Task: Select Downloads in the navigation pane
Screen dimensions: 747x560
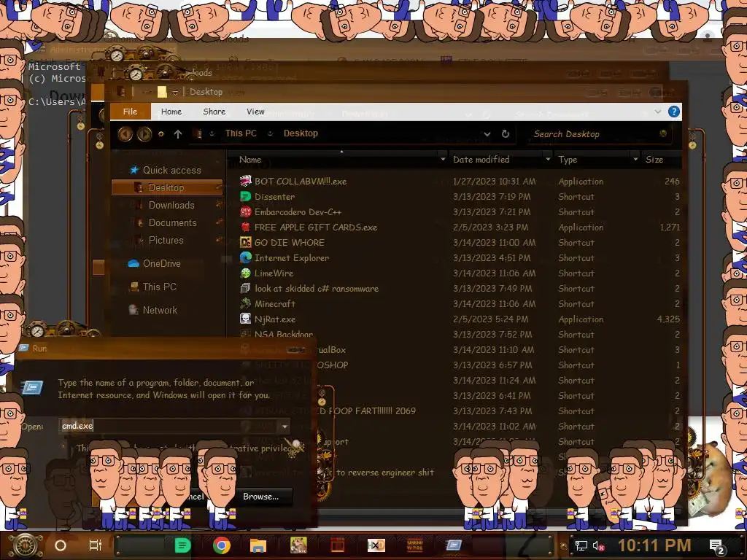Action: 171,205
